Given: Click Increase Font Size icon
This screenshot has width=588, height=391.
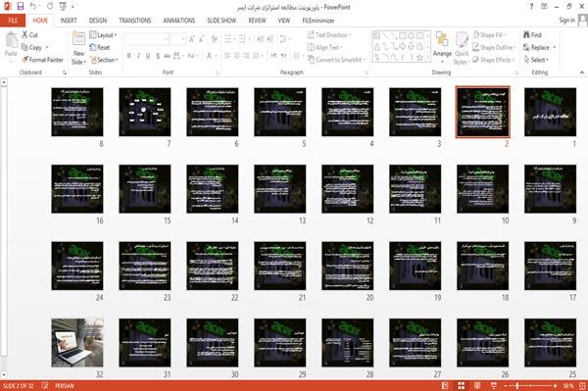Looking at the screenshot, I should pos(192,38).
